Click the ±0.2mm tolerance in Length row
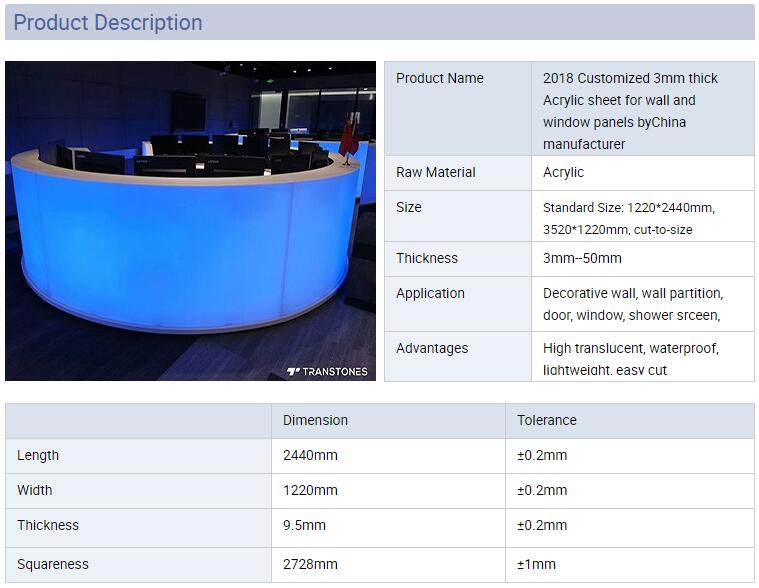759x588 pixels. point(542,455)
